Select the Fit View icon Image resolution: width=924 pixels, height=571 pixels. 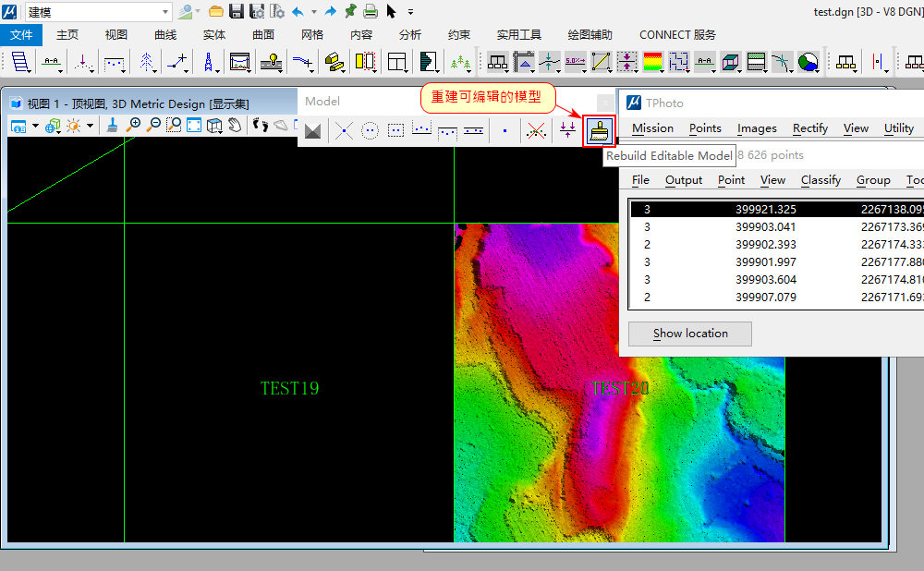[194, 125]
